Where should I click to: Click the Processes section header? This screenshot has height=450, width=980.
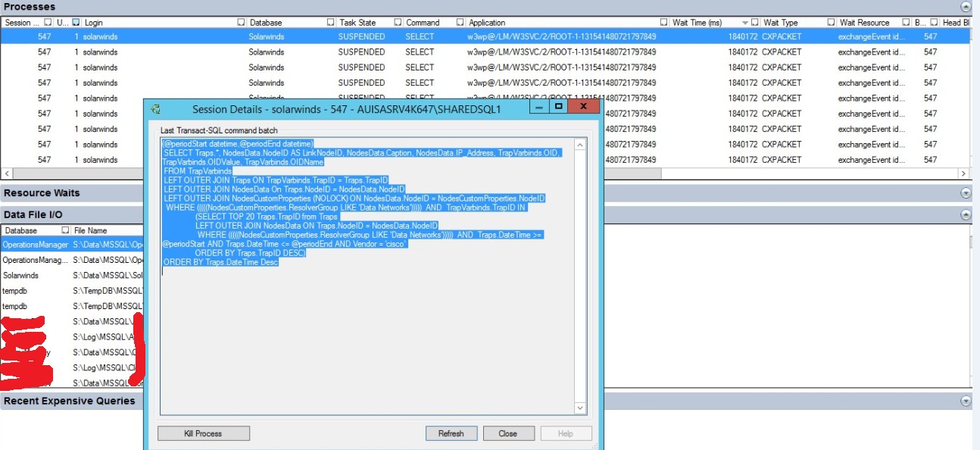coord(30,7)
